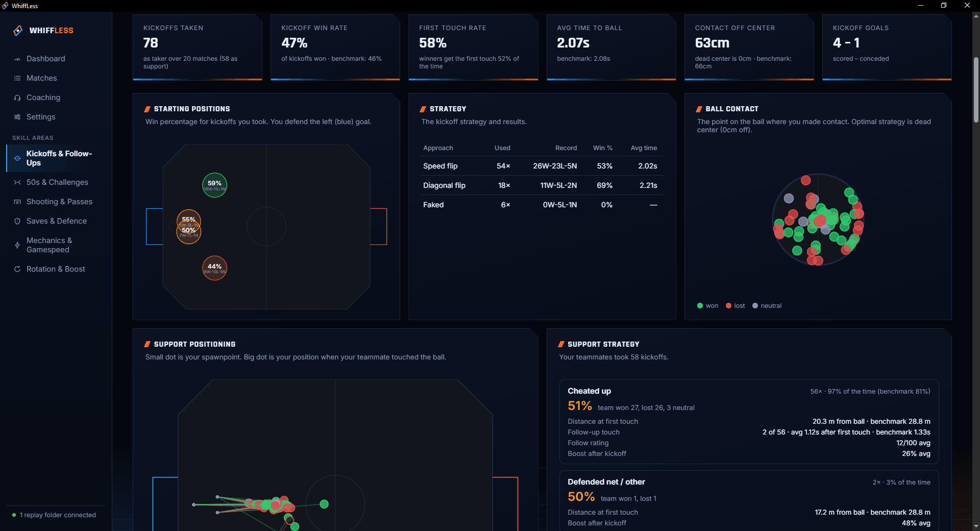Click the 26W-23L-5N record cell
The image size is (980, 531).
pos(555,166)
